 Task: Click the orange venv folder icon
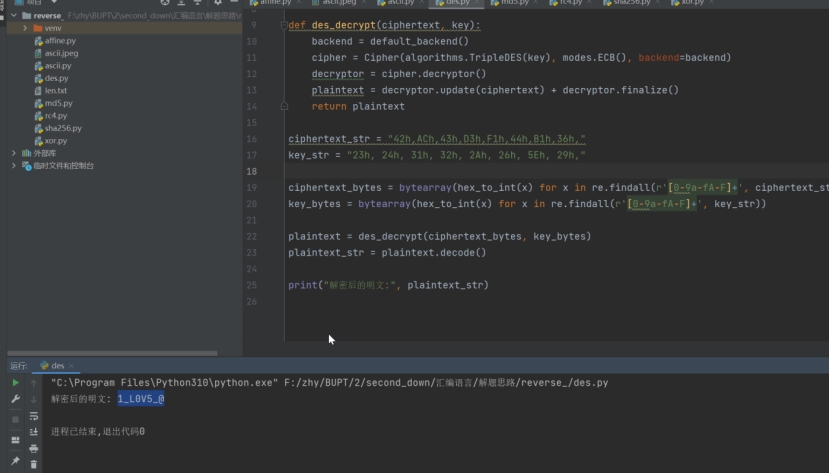38,28
